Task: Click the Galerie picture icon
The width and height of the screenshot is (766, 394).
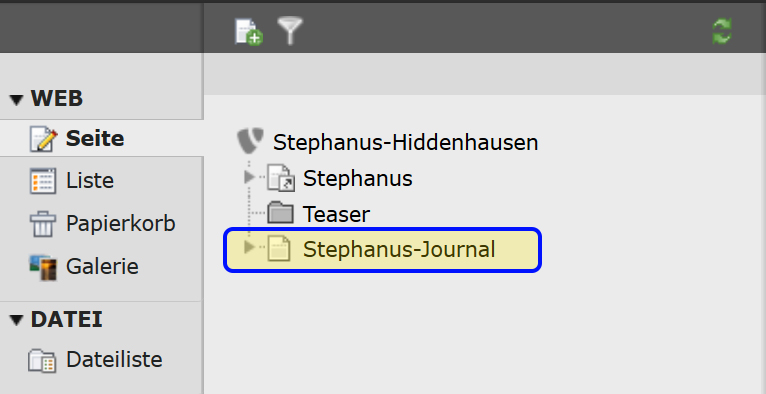Action: click(43, 267)
